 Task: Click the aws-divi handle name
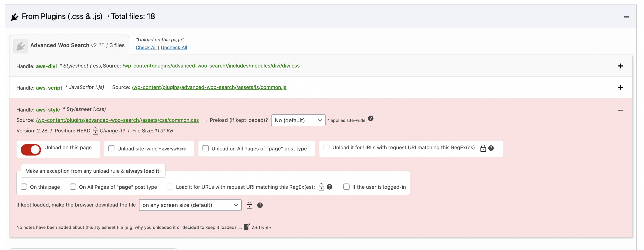point(46,66)
